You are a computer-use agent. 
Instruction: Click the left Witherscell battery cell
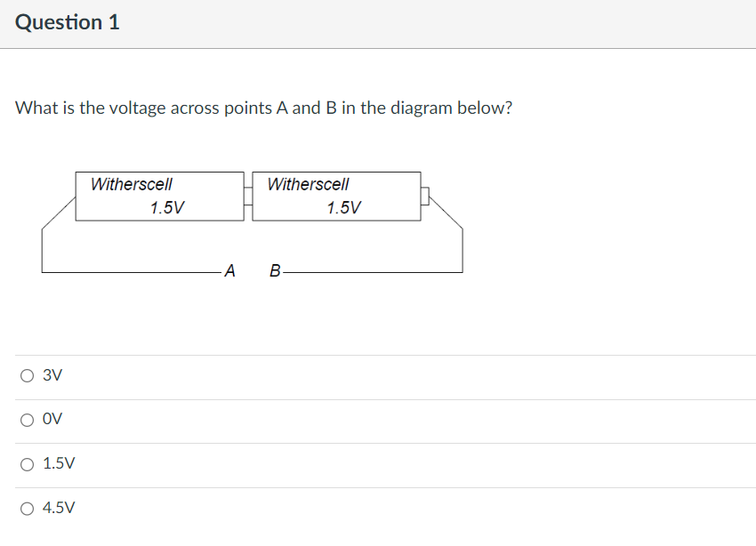(x=158, y=197)
